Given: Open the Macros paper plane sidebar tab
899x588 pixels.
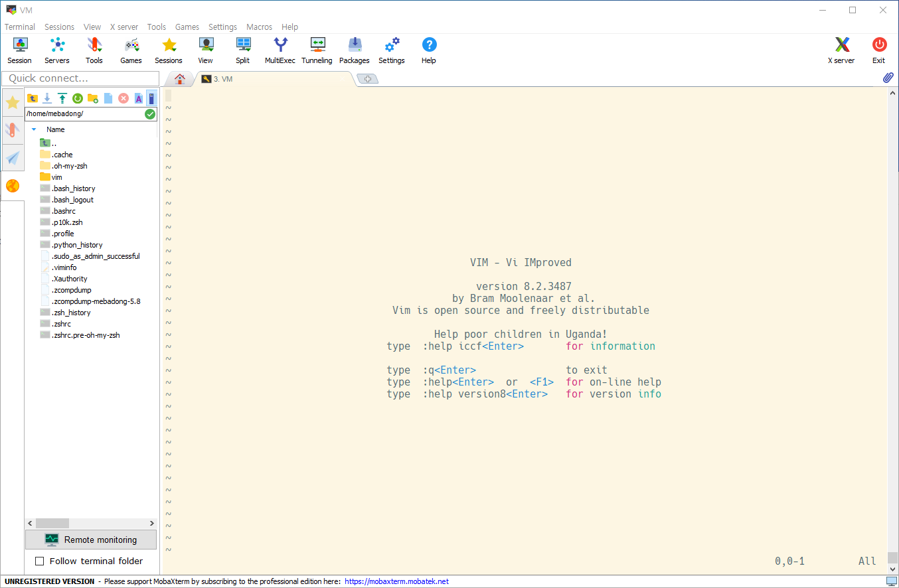Looking at the screenshot, I should tap(13, 157).
